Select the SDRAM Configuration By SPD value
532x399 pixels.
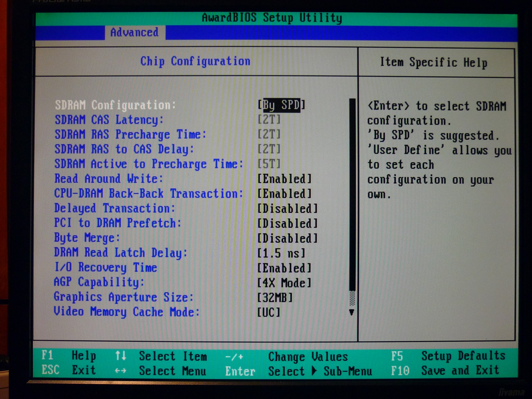pyautogui.click(x=281, y=105)
